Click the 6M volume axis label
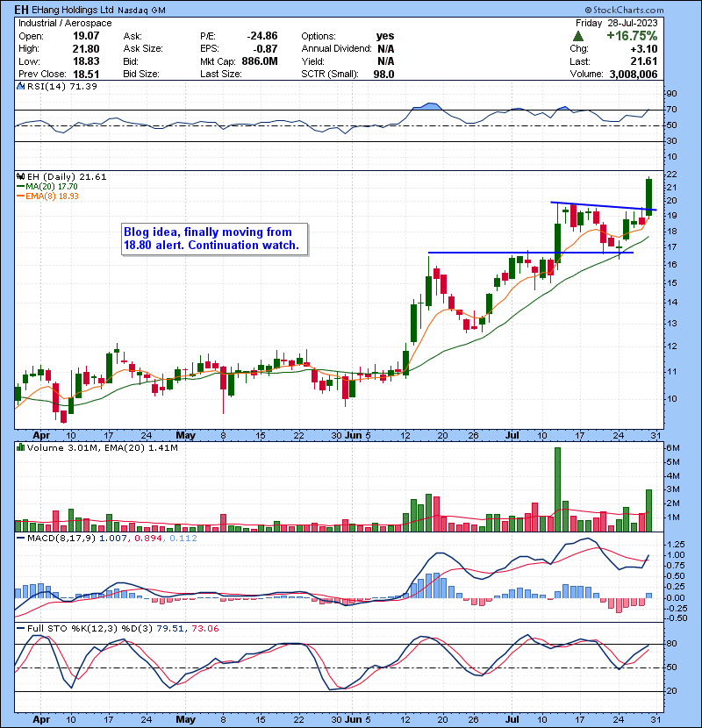 673,448
